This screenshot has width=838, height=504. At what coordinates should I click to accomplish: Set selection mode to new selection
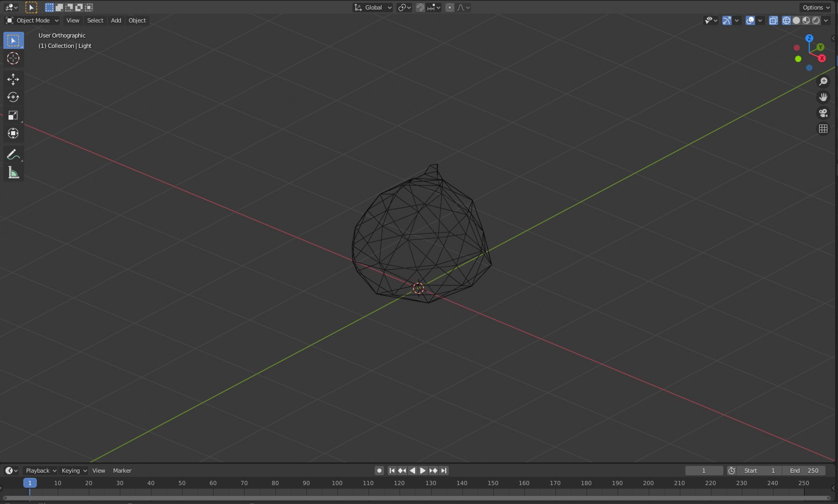pos(49,7)
